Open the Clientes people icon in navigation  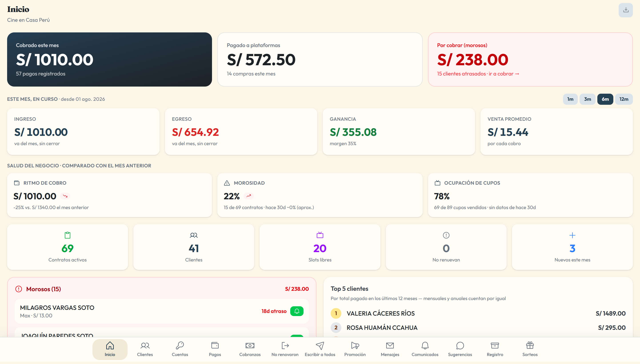tap(145, 346)
